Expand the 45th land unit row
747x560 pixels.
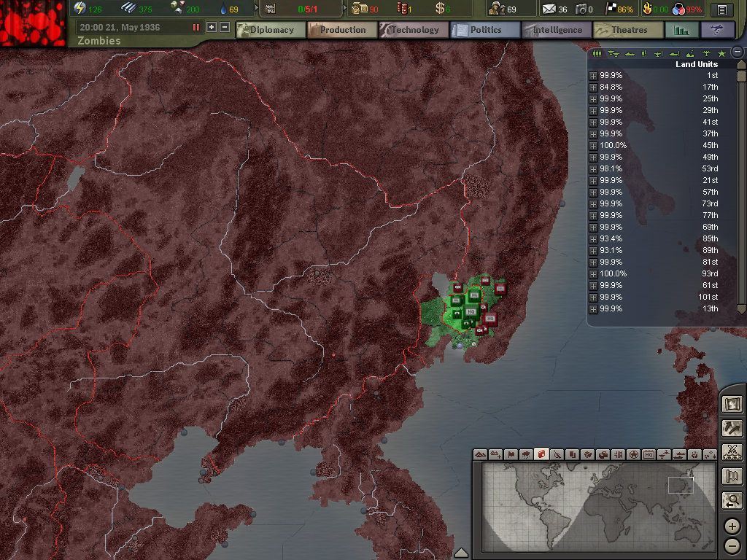point(593,146)
